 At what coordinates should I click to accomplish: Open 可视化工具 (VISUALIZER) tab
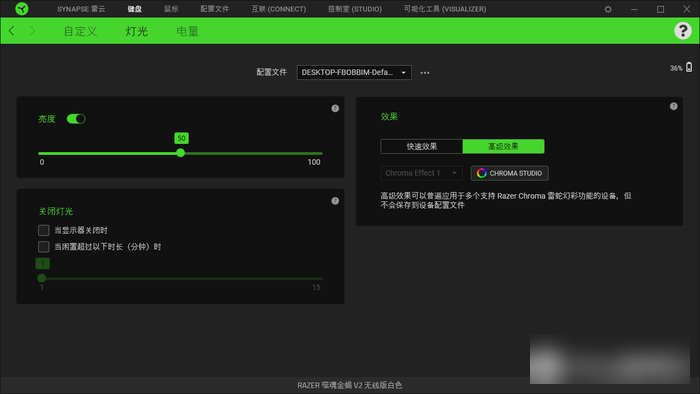(445, 9)
